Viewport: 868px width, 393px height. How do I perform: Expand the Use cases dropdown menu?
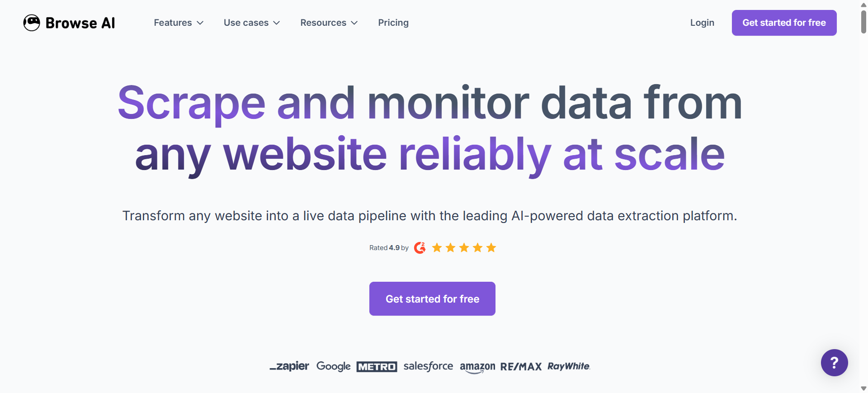click(252, 23)
